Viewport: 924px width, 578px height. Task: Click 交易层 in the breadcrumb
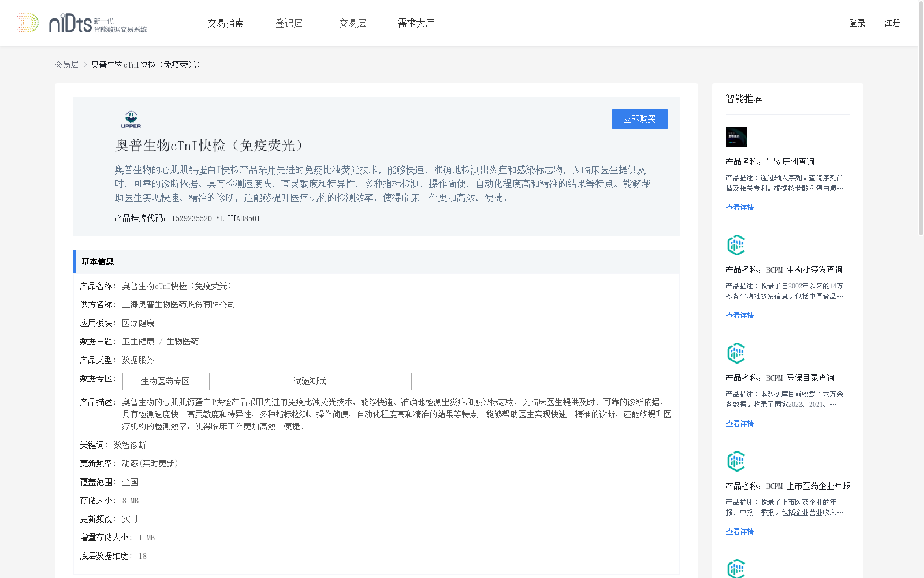click(x=66, y=65)
